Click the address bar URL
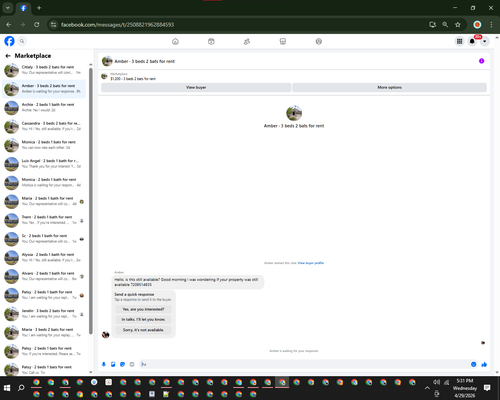This screenshot has height=400, width=500. click(117, 25)
